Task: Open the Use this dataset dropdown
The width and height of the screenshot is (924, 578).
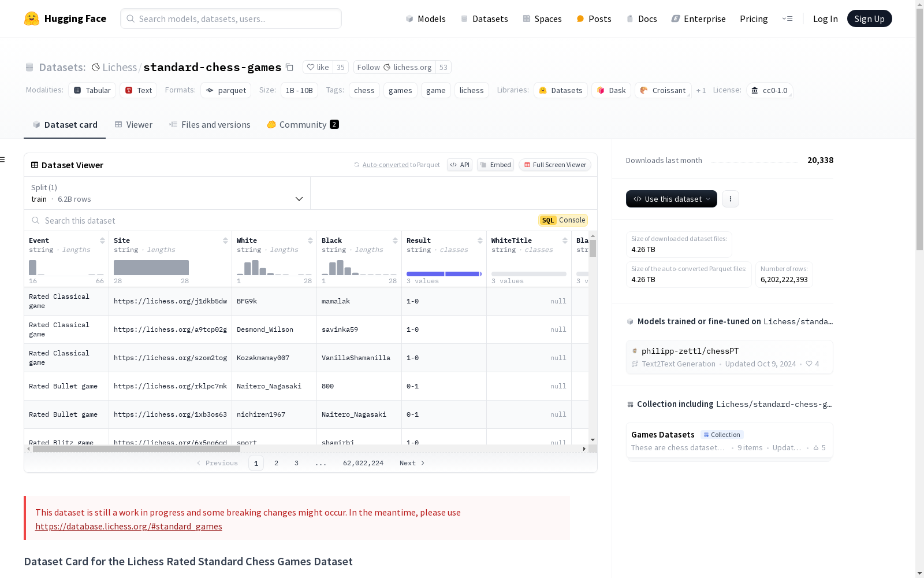Action: click(x=672, y=199)
